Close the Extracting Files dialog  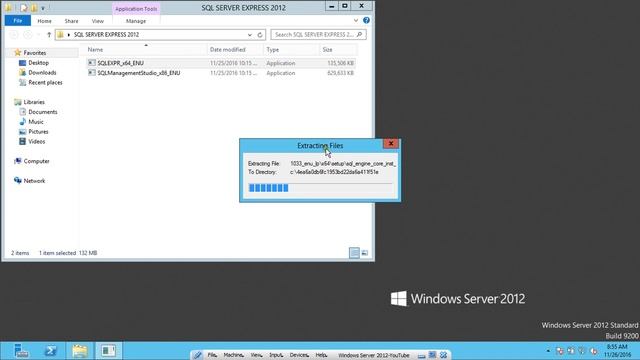point(391,143)
